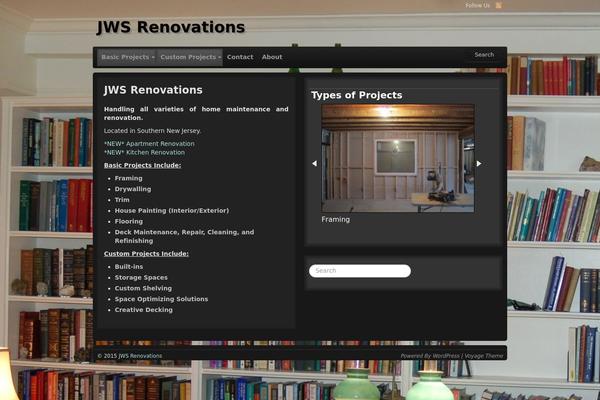Image resolution: width=600 pixels, height=400 pixels.
Task: Select the Creative Decking list item
Action: [x=143, y=310]
